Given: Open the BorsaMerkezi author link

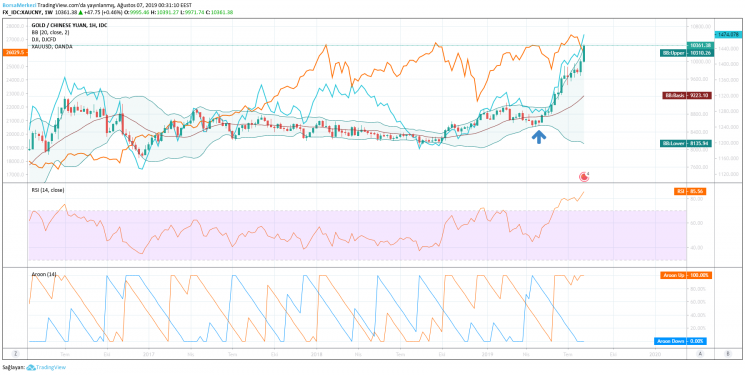Looking at the screenshot, I should tap(19, 4).
